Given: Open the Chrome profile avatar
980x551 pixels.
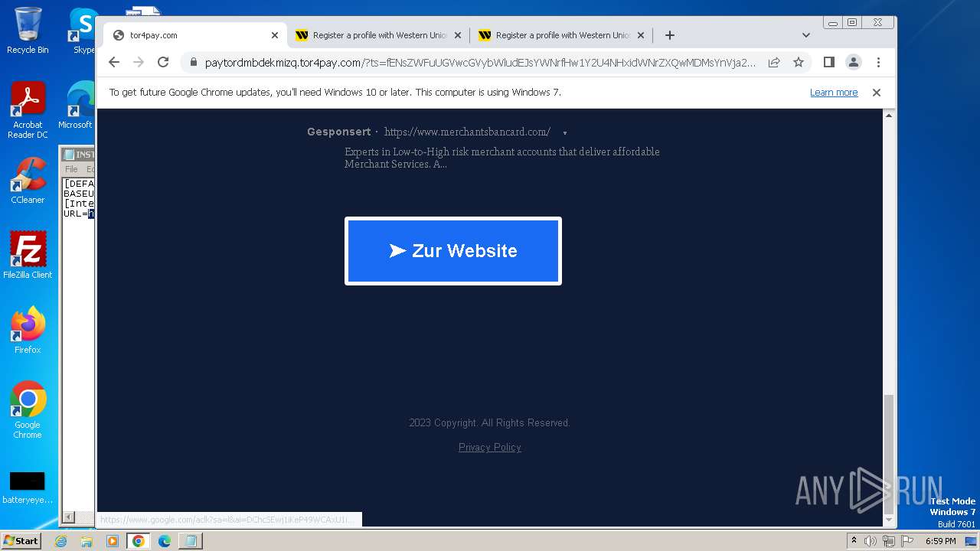Looking at the screenshot, I should (x=854, y=62).
